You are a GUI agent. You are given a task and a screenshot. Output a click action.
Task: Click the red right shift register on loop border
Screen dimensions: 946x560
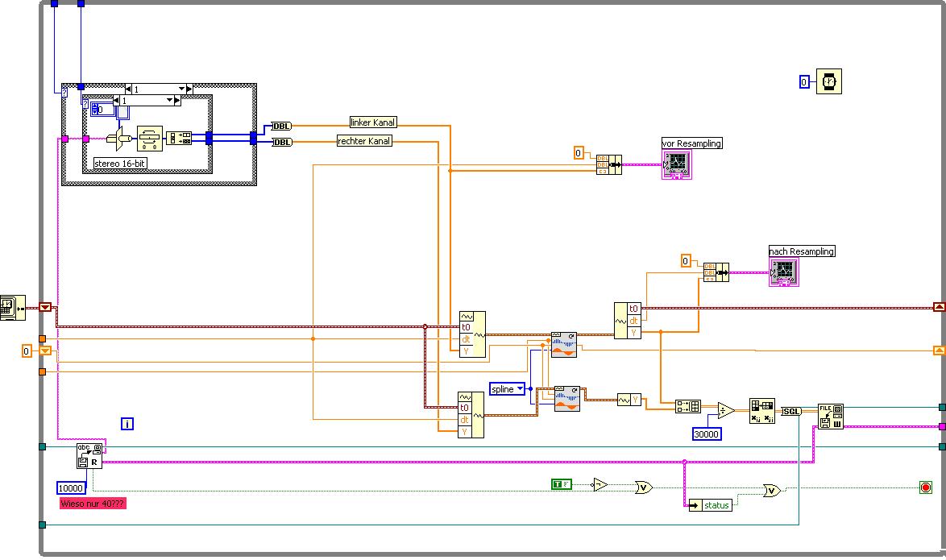pyautogui.click(x=940, y=308)
